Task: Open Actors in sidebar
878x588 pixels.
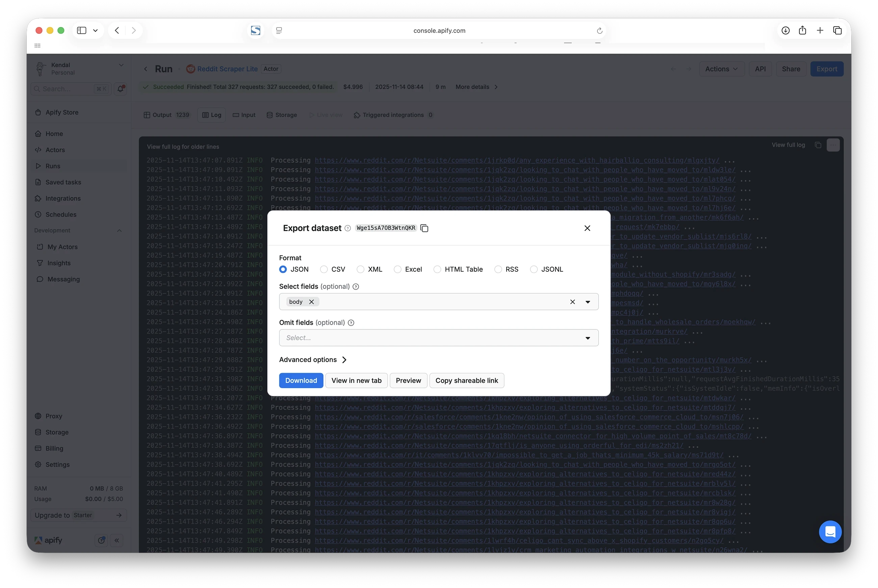Action: point(79,150)
